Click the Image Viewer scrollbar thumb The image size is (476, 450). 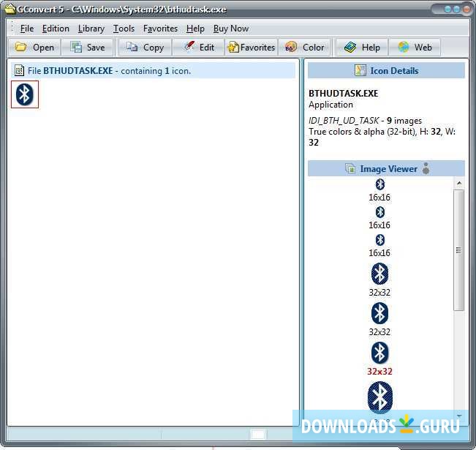tap(459, 250)
